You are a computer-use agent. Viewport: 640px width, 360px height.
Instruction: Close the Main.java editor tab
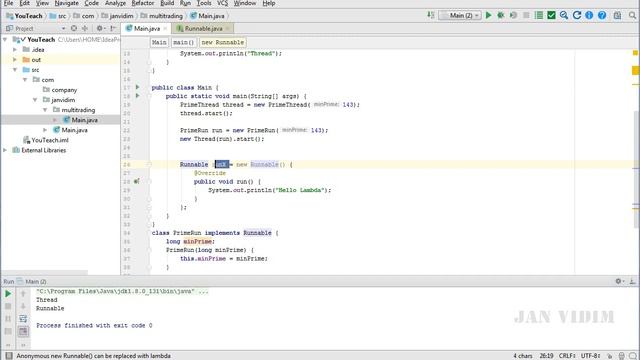pos(165,29)
